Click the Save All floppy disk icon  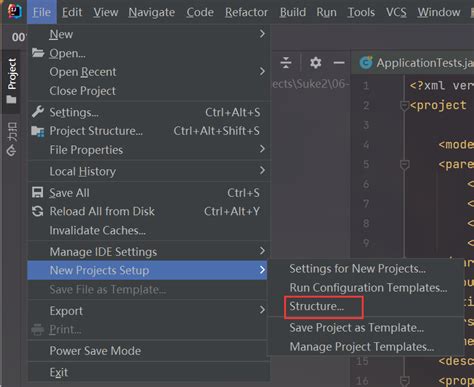point(37,192)
